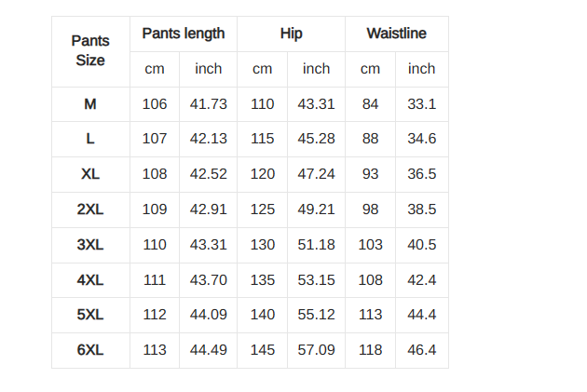Viewport: 587px width, 392px height.
Task: Select the L size row label
Action: point(90,139)
